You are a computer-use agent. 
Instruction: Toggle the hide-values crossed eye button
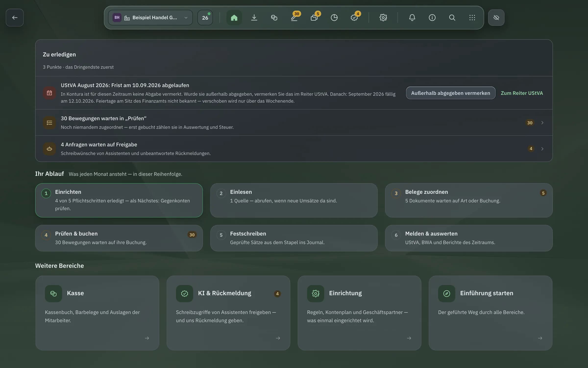(496, 17)
